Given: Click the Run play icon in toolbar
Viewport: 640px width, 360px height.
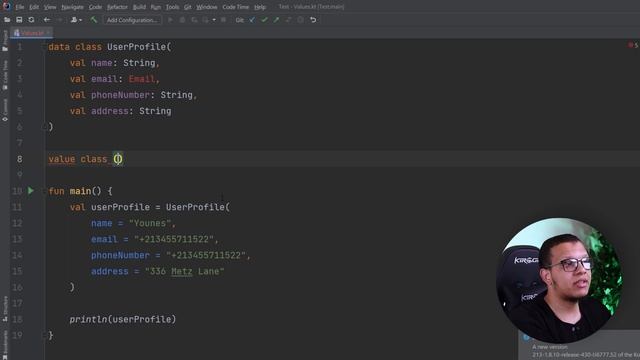Looking at the screenshot, I should (171, 20).
